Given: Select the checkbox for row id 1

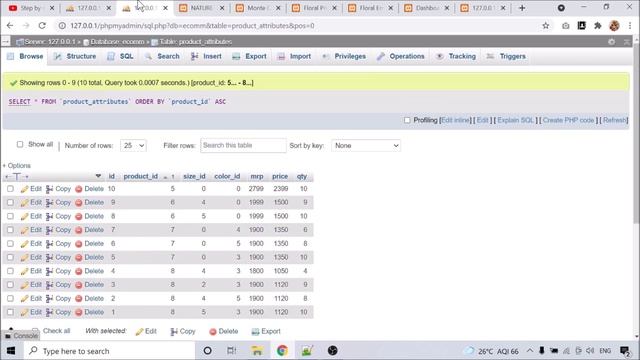Looking at the screenshot, I should pyautogui.click(x=10, y=312).
